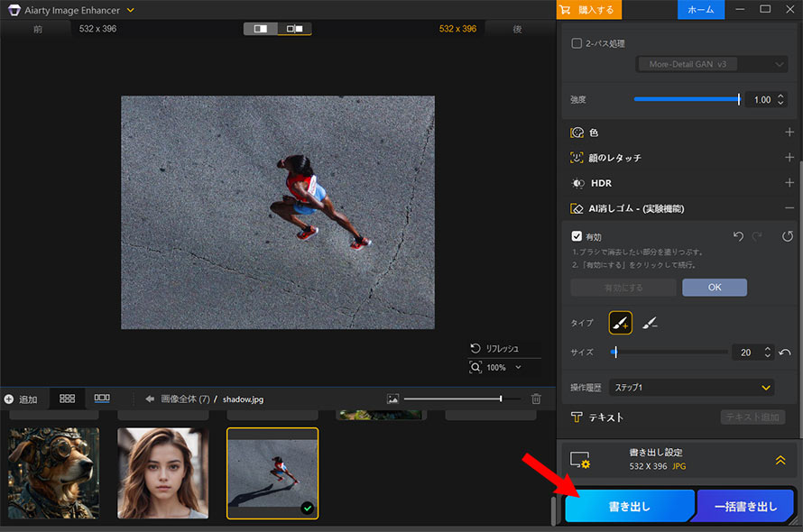The height and width of the screenshot is (532, 803).
Task: Enable the 2-パス処理 checkbox
Action: click(575, 42)
